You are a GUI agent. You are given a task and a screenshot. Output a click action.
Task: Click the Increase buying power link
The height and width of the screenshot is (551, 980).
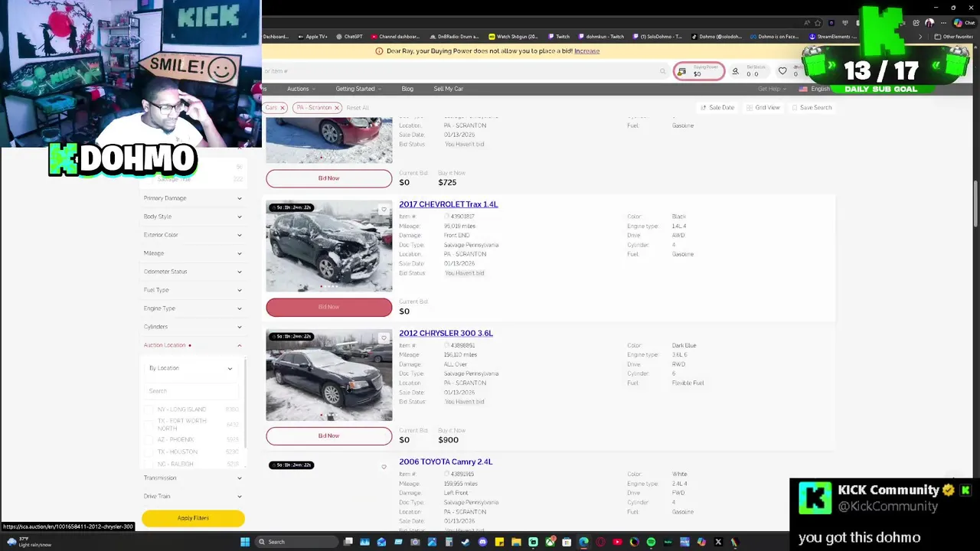coord(586,51)
